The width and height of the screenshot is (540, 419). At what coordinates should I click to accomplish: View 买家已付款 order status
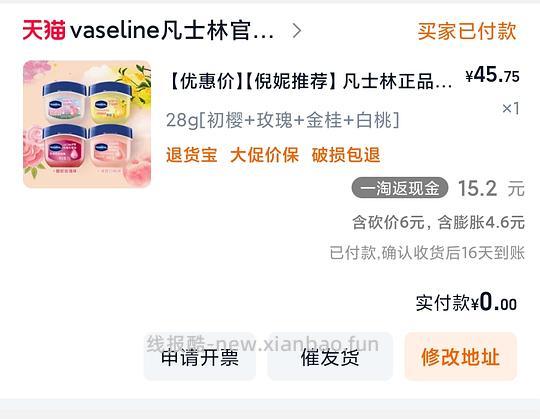click(467, 31)
